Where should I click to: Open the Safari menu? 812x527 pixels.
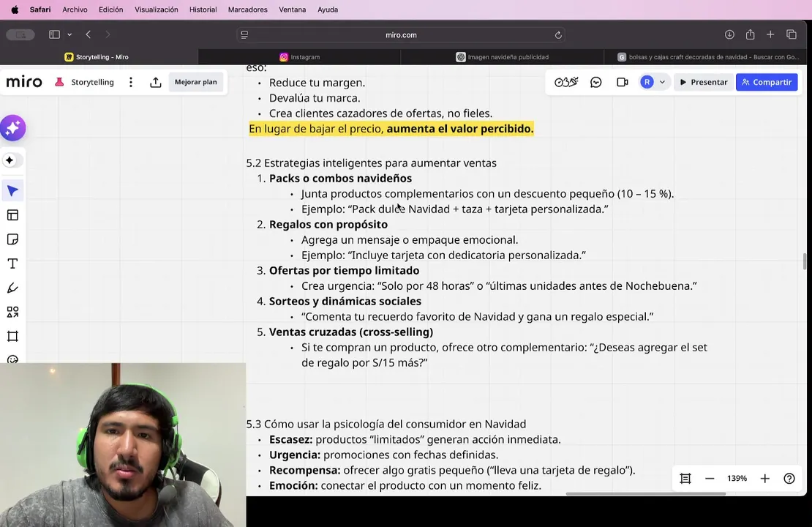click(40, 10)
